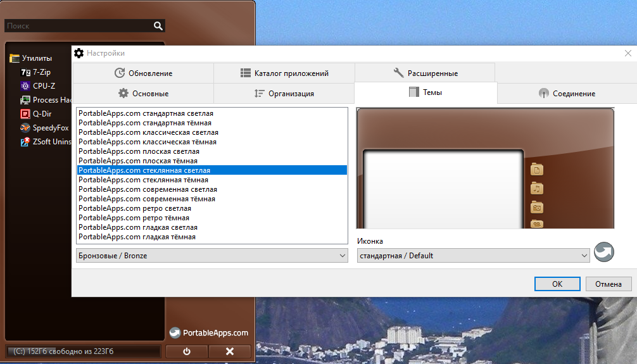Click the round PortableApps icon preview

click(x=603, y=252)
